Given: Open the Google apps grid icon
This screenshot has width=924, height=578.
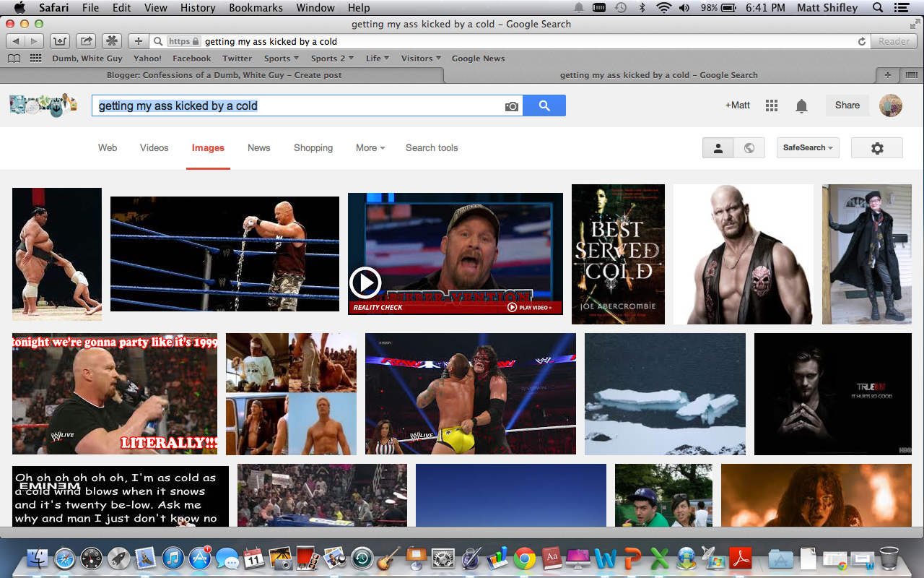Looking at the screenshot, I should (772, 105).
